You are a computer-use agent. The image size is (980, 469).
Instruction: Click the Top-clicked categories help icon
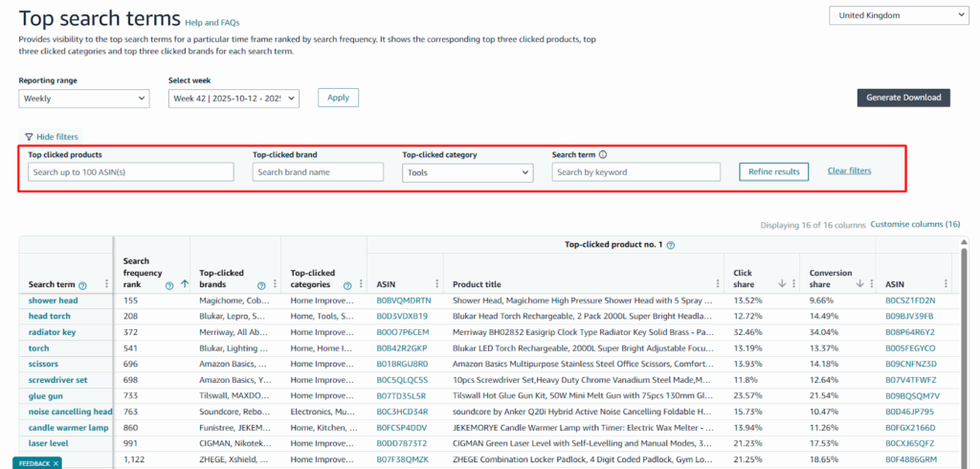347,284
